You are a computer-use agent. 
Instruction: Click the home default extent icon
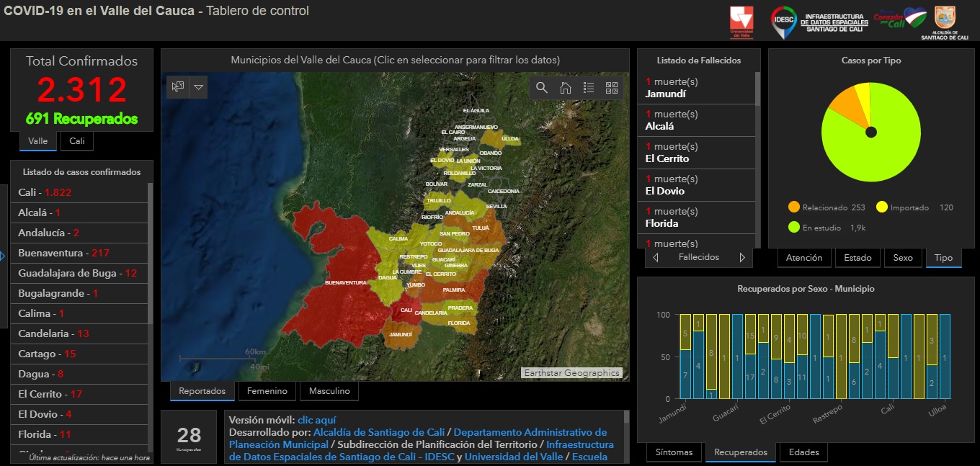[564, 87]
